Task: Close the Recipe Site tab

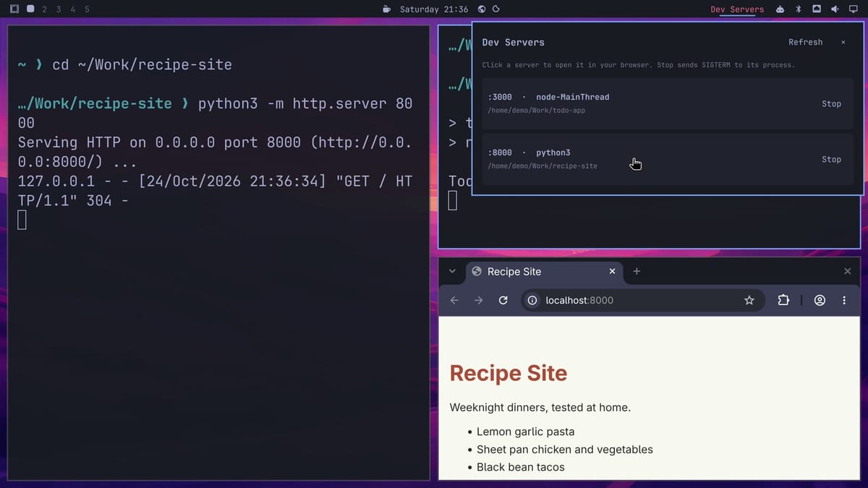Action: pyautogui.click(x=612, y=271)
